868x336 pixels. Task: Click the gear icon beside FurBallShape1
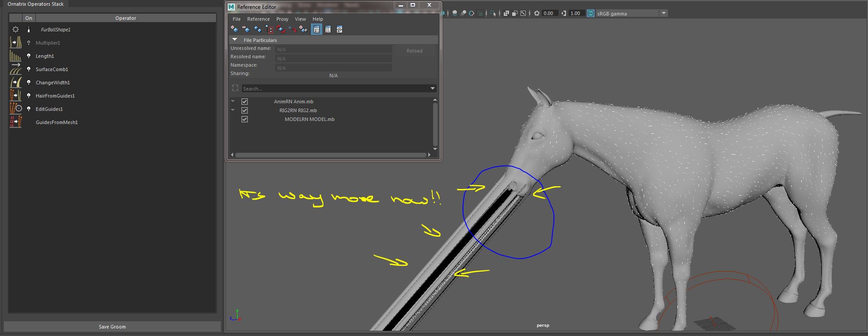[15, 30]
